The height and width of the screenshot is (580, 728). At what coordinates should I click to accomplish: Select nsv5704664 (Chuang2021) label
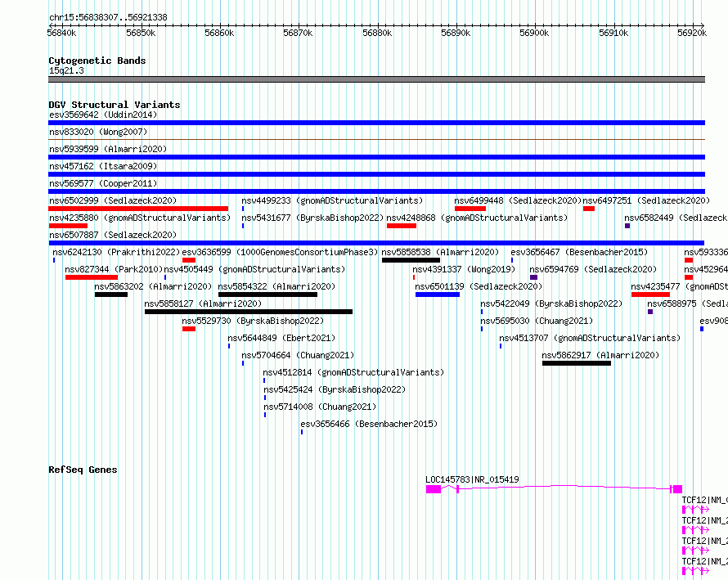coord(298,355)
